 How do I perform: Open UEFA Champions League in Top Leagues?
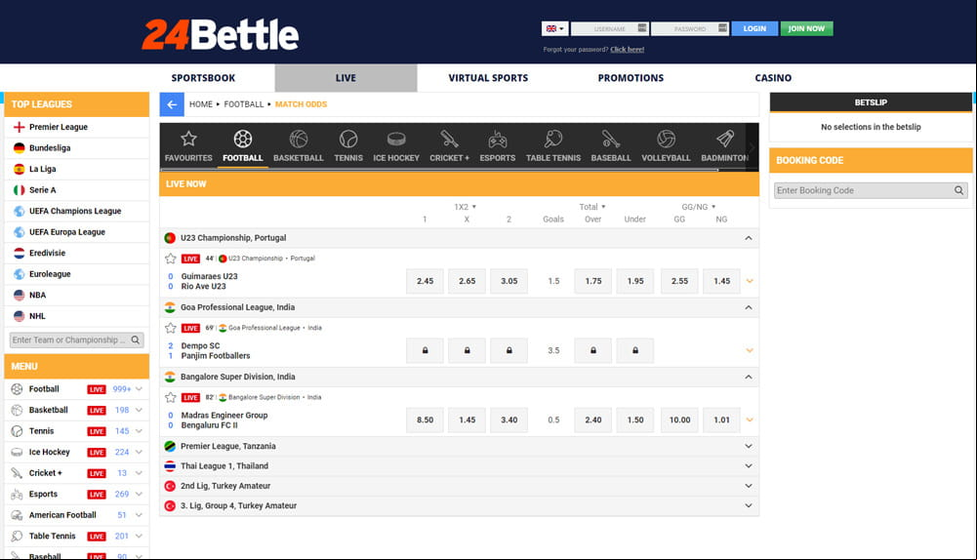point(77,211)
